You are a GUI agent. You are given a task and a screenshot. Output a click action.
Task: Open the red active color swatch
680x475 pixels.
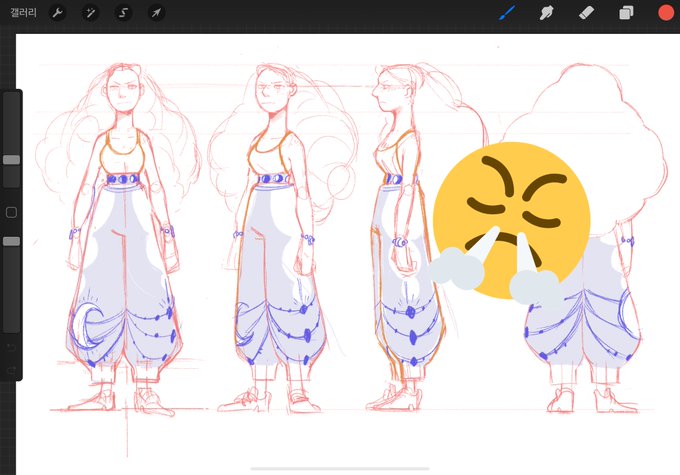click(x=666, y=13)
